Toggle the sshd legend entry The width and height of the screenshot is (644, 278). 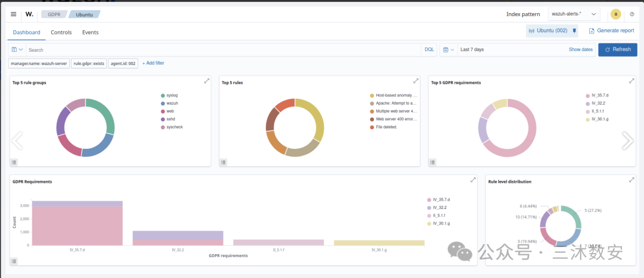tap(169, 119)
